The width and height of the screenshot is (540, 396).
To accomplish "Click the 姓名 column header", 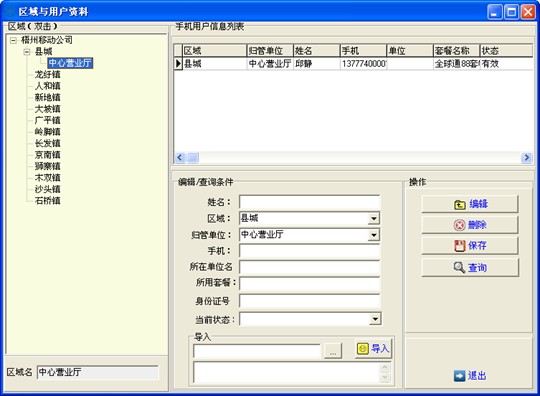I will point(316,51).
